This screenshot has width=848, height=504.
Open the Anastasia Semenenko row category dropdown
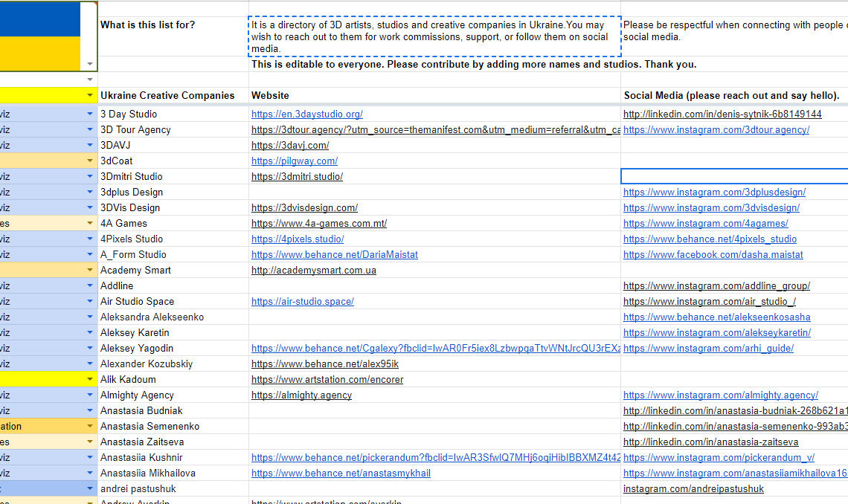[x=89, y=426]
